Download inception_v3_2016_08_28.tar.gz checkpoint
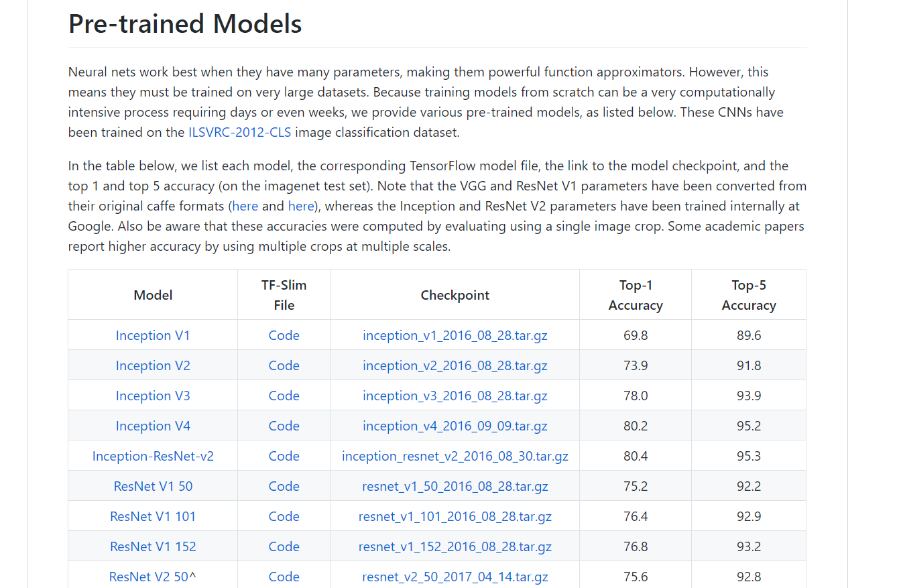Screen dimensions: 901x588 455,396
